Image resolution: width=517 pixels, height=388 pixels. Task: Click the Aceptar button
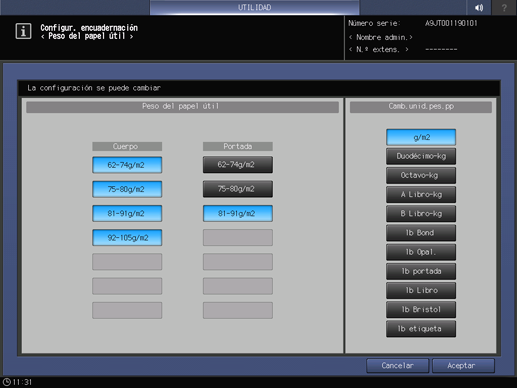click(x=463, y=366)
